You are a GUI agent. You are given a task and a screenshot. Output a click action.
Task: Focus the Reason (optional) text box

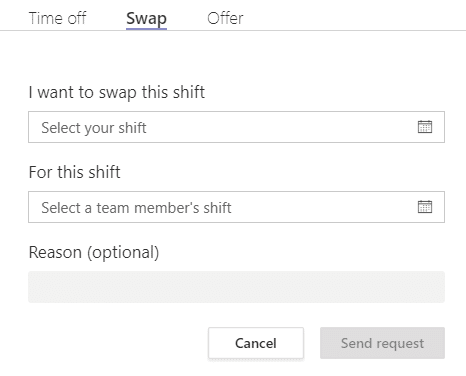coord(236,287)
